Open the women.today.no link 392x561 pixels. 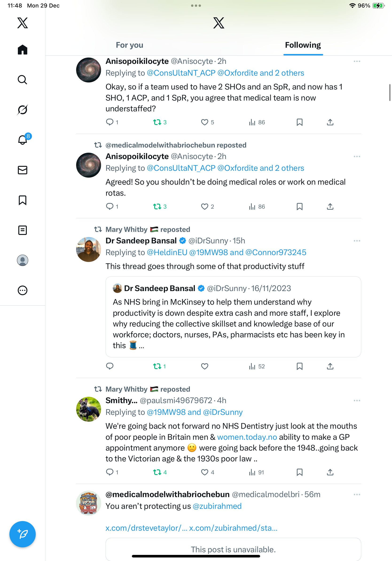pyautogui.click(x=247, y=437)
